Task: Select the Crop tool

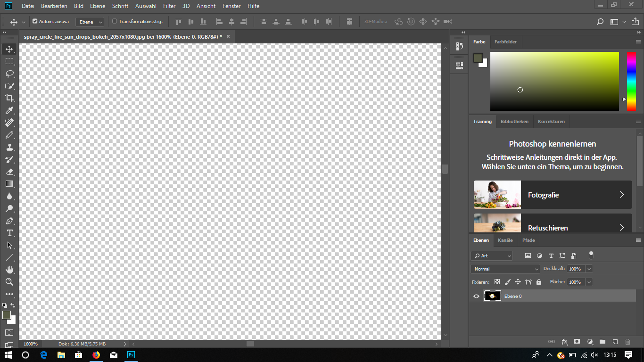Action: [x=9, y=98]
